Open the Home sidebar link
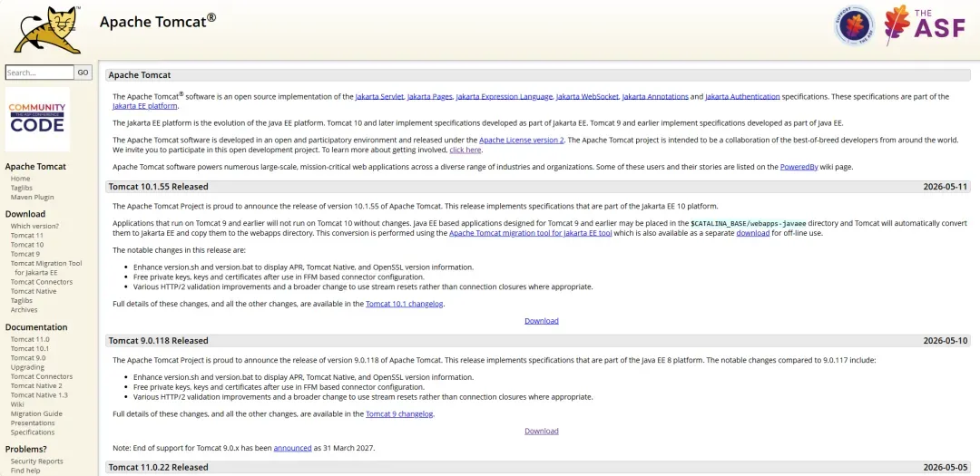 [20, 179]
